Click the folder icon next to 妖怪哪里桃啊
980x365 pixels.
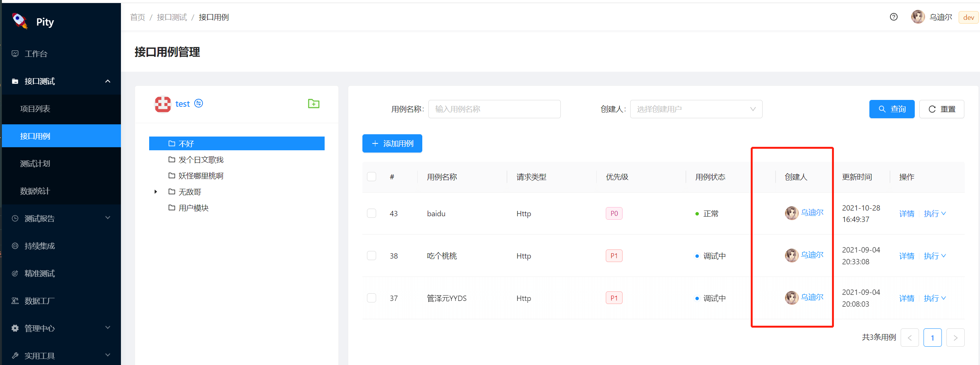172,175
